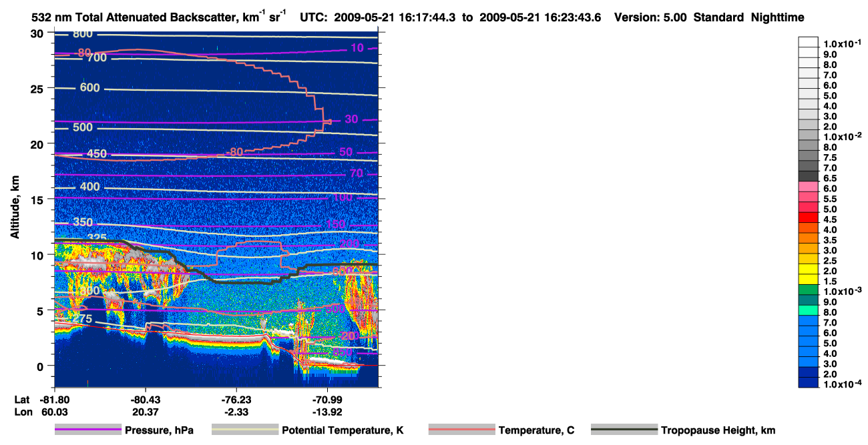Click longitude value '-2.33'
Viewport: 868px width, 445px height.
[237, 412]
